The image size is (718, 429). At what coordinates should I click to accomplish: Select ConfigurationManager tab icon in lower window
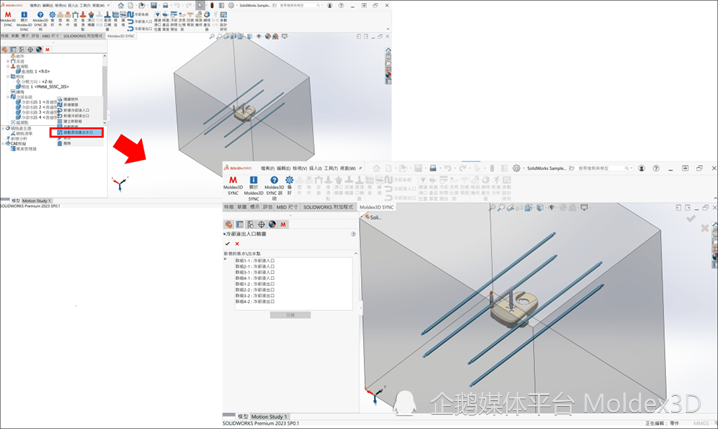250,224
